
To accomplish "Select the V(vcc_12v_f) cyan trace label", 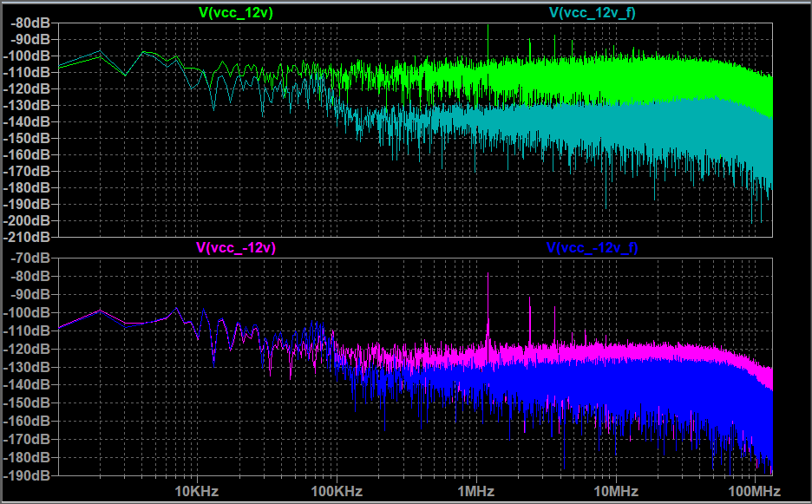I will click(593, 13).
